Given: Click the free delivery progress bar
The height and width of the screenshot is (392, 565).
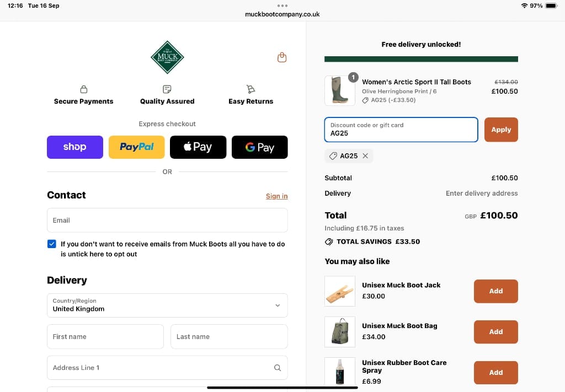Looking at the screenshot, I should (421, 59).
